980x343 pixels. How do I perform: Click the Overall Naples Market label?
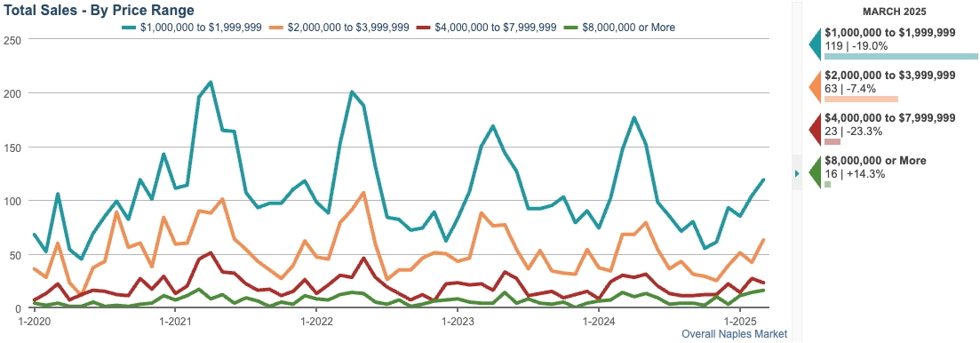[735, 334]
